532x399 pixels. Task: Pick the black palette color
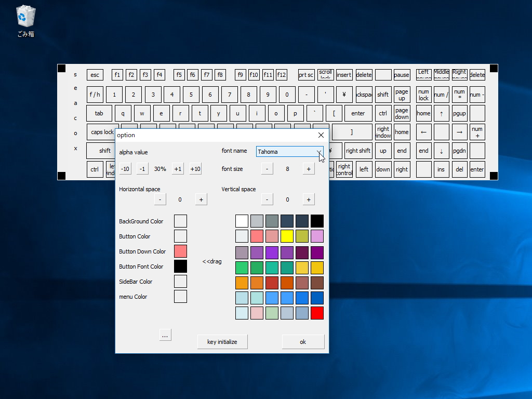tap(317, 221)
